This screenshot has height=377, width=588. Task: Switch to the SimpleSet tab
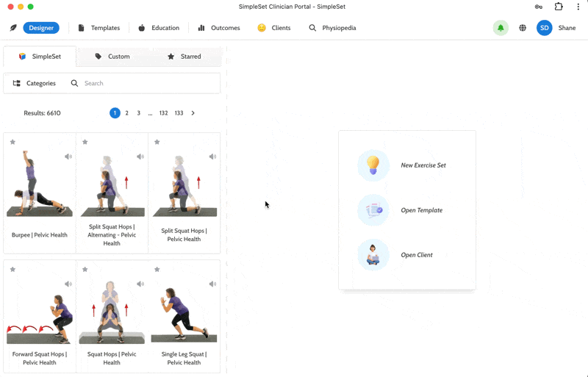coord(40,57)
